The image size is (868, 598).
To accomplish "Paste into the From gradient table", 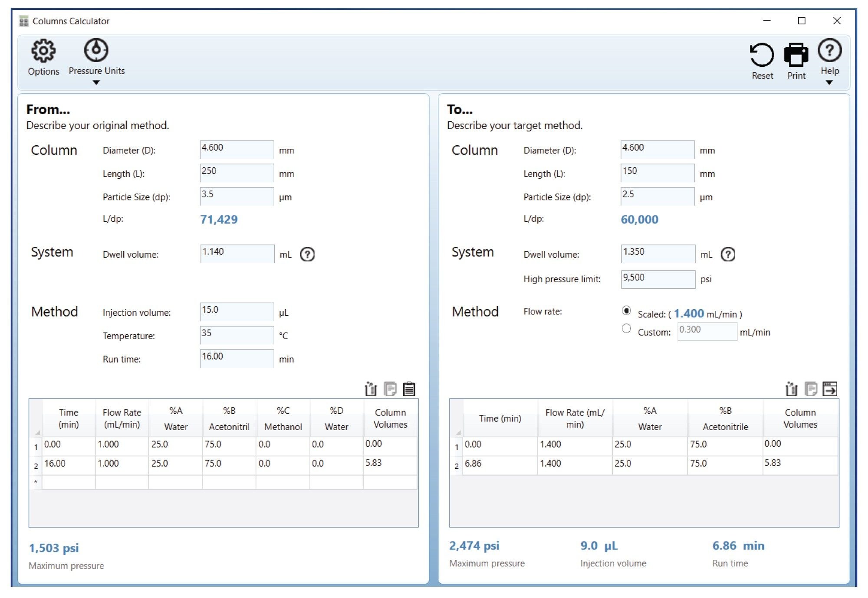I will click(409, 389).
